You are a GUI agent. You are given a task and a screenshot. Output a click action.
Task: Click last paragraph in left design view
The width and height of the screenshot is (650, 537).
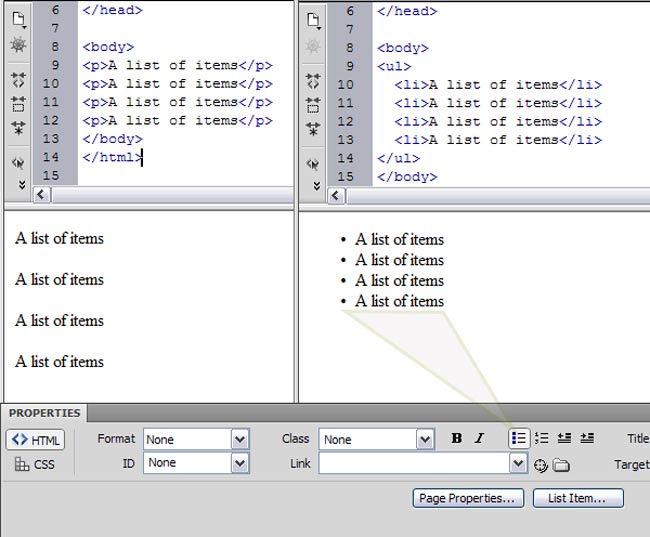(x=59, y=362)
